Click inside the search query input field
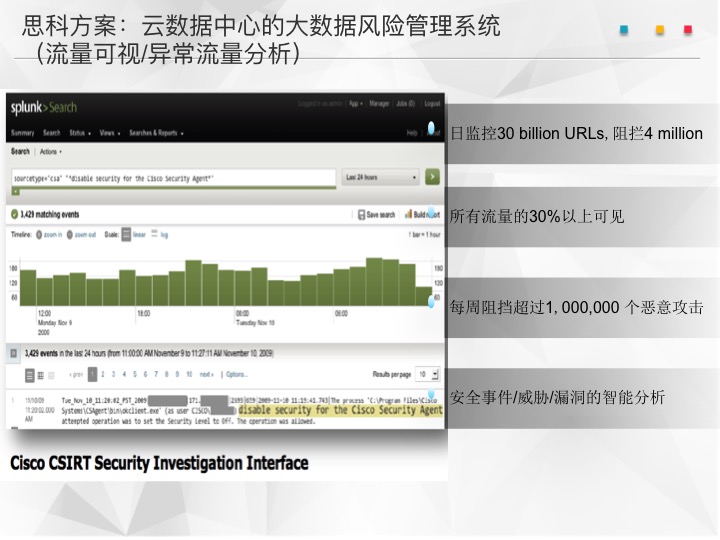Image resolution: width=720 pixels, height=540 pixels. (x=174, y=178)
